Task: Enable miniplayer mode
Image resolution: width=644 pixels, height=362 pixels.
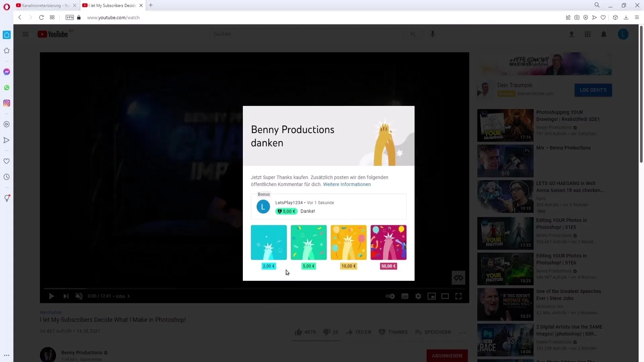Action: point(432,296)
